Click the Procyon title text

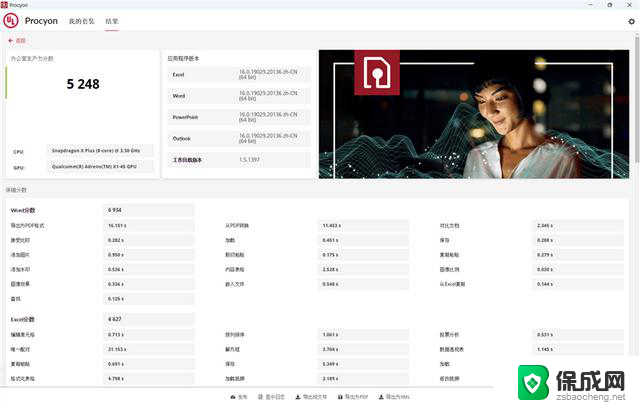(x=41, y=21)
